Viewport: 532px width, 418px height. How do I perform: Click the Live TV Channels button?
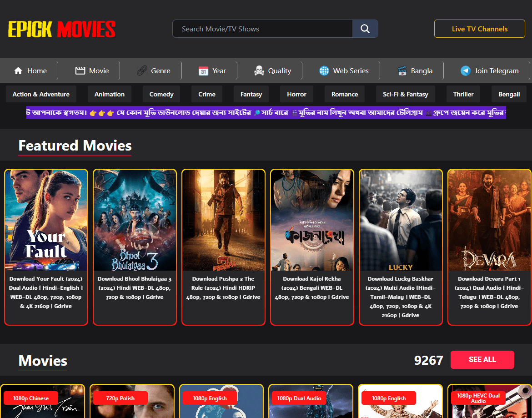click(x=479, y=29)
